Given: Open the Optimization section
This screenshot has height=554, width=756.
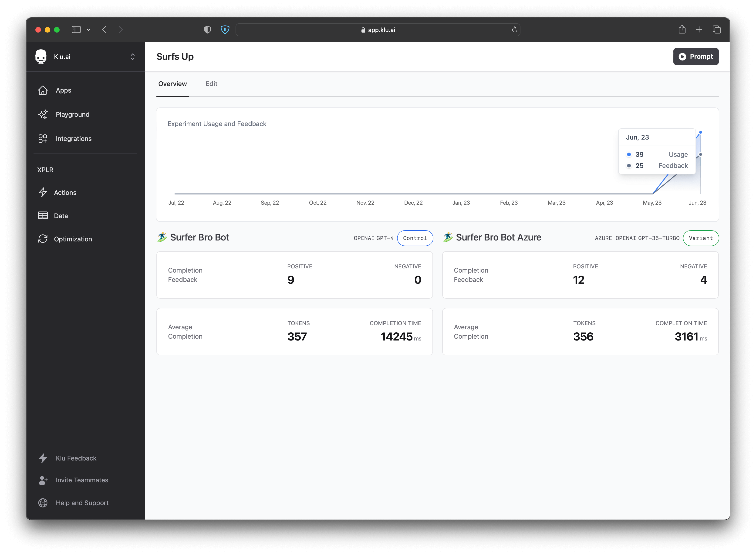Looking at the screenshot, I should tap(73, 239).
